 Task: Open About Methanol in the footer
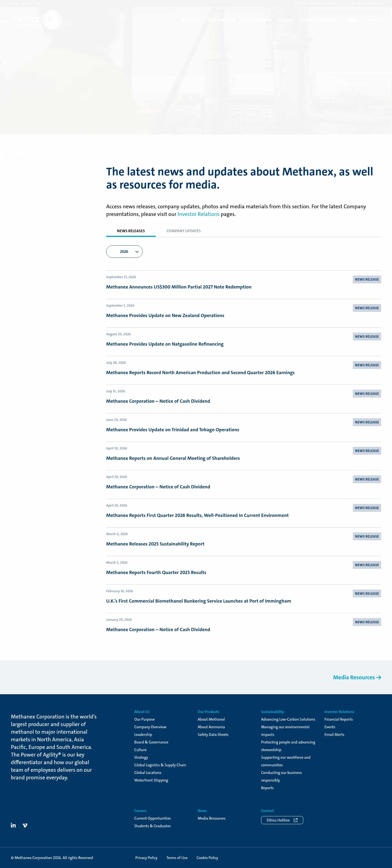(x=211, y=720)
